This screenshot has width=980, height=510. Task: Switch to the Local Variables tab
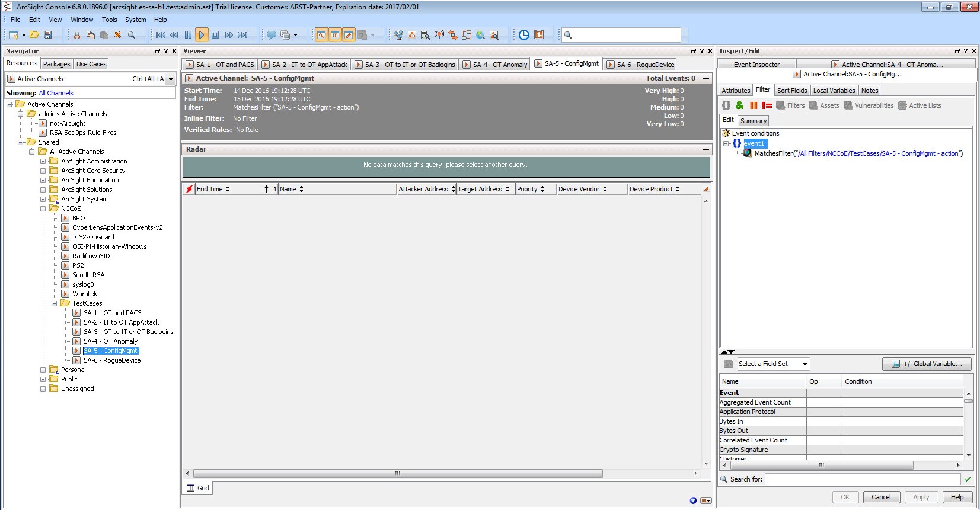(834, 91)
